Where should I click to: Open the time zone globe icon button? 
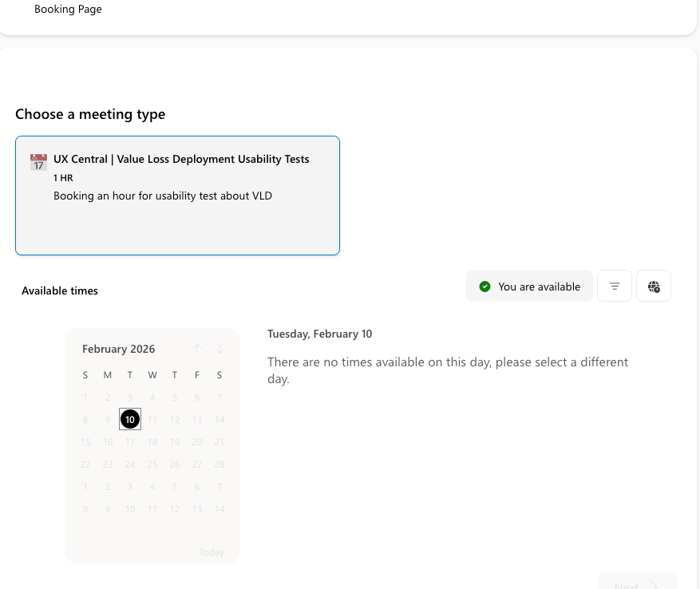point(654,286)
